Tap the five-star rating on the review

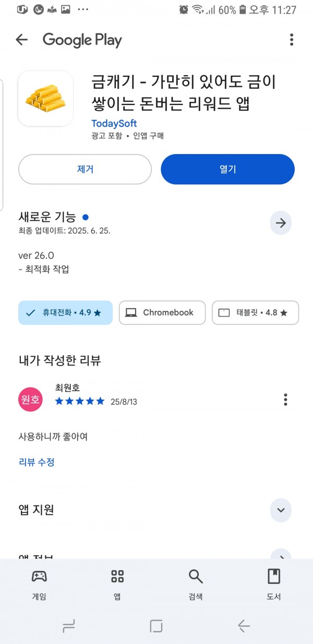point(80,401)
